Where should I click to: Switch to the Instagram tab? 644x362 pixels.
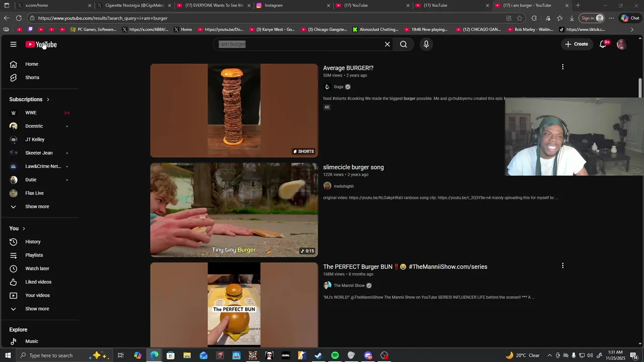click(x=292, y=6)
